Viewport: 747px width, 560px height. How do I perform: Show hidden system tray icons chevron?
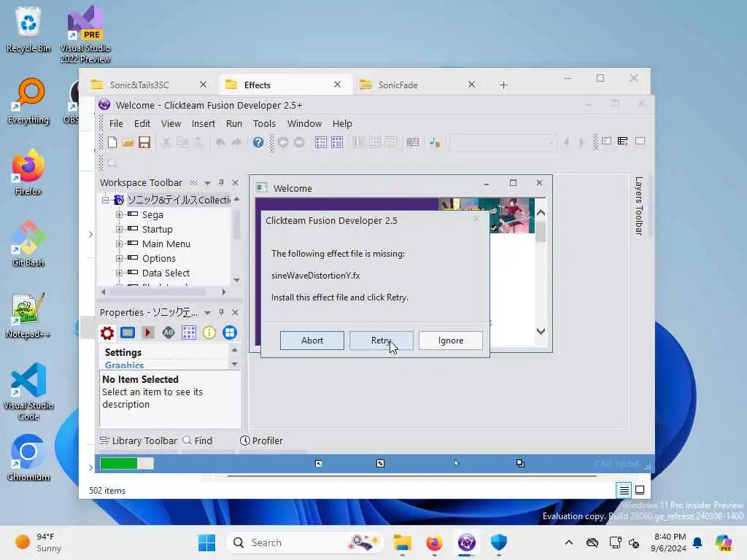[x=569, y=542]
